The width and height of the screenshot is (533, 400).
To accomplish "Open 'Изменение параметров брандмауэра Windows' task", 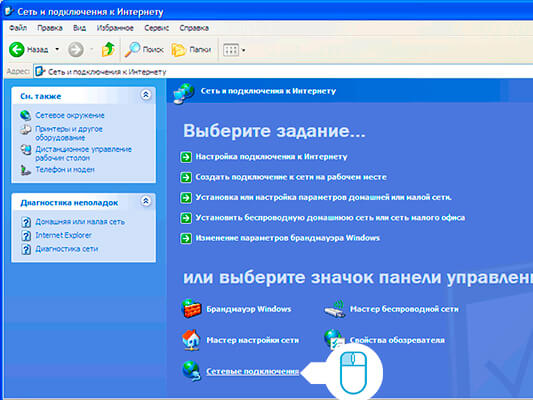I will pyautogui.click(x=288, y=238).
